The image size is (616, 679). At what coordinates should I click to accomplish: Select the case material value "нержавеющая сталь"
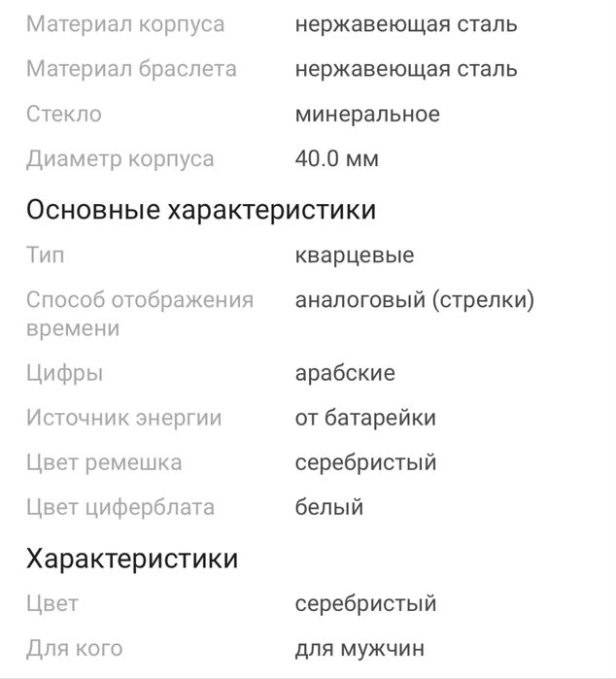[406, 24]
